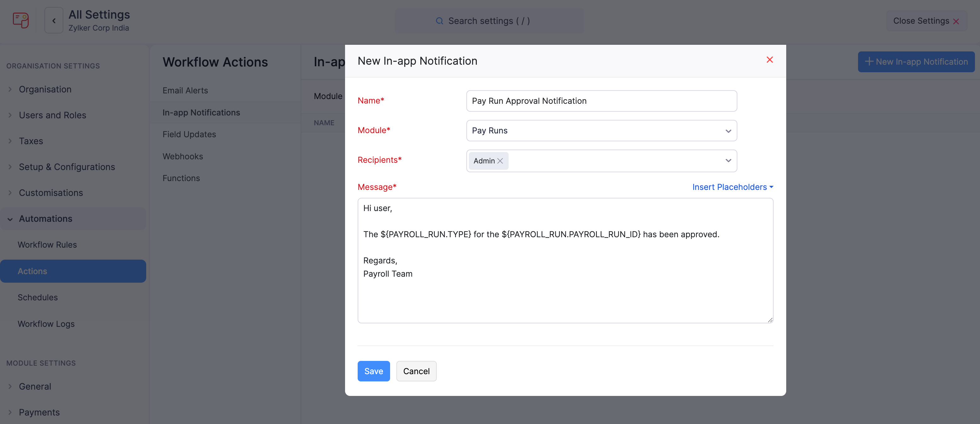The width and height of the screenshot is (980, 424).
Task: Click the New In-app Notification button
Action: [916, 62]
